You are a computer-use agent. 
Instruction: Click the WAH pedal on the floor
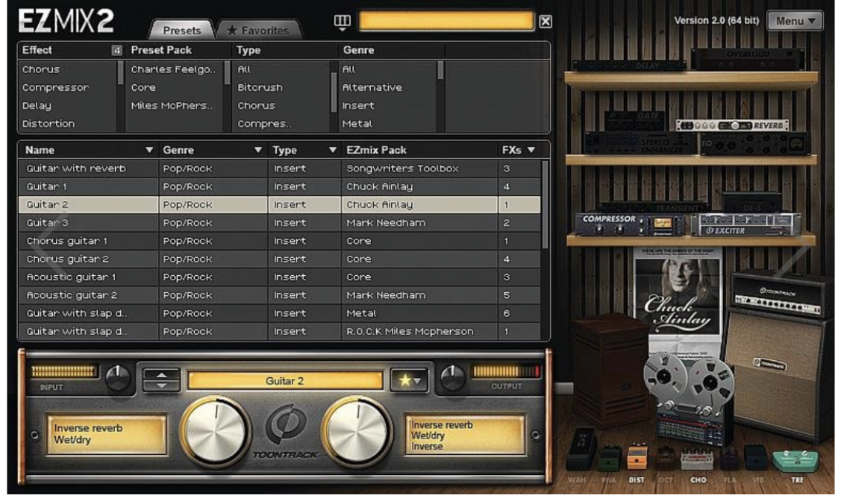(581, 449)
